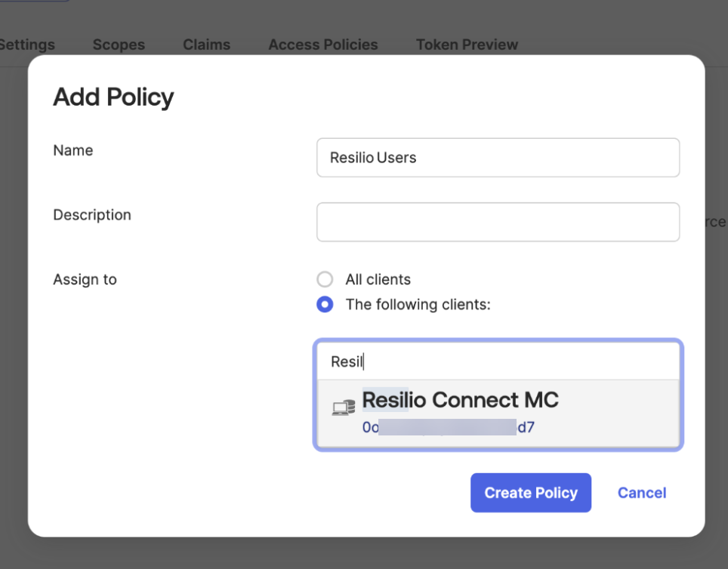Go to the Claims tab

point(206,45)
